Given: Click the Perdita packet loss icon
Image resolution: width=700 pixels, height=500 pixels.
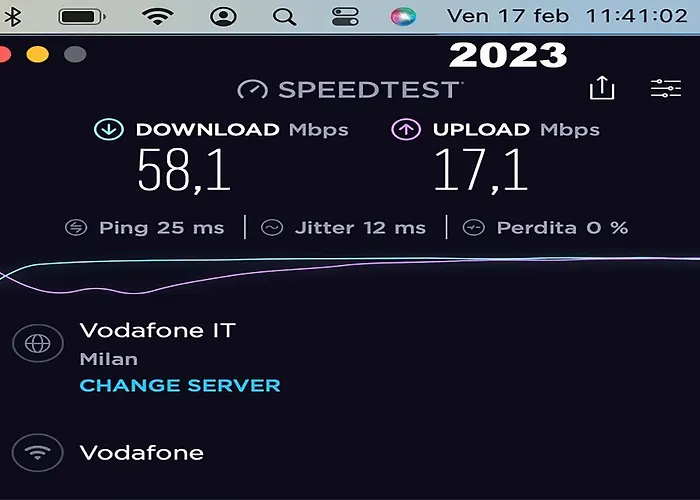Looking at the screenshot, I should pyautogui.click(x=474, y=228).
